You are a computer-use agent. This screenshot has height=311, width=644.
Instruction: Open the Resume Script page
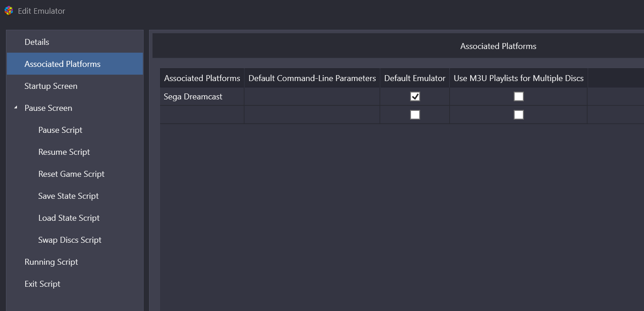coord(64,152)
